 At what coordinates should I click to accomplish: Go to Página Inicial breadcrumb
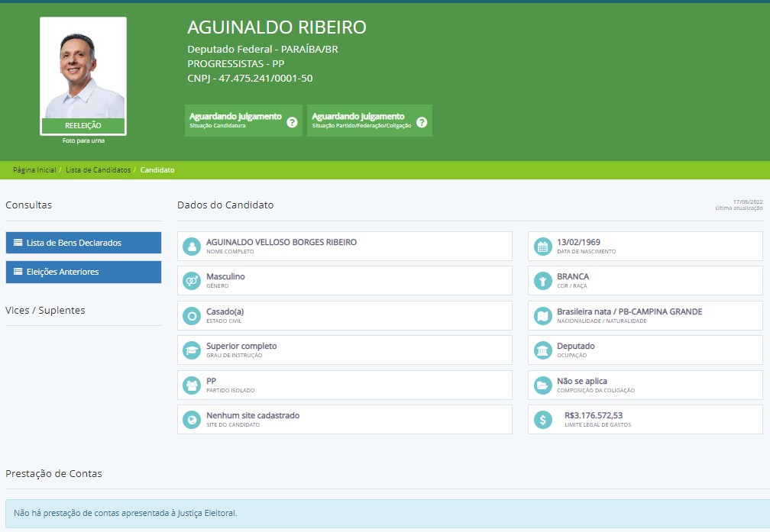pyautogui.click(x=34, y=170)
